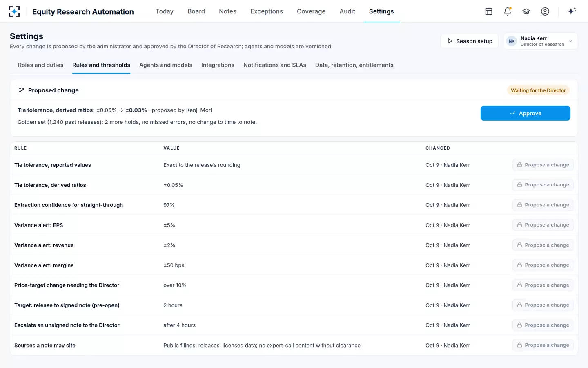Click the Season setup button
Screen dimensions: 588x368
[470, 41]
